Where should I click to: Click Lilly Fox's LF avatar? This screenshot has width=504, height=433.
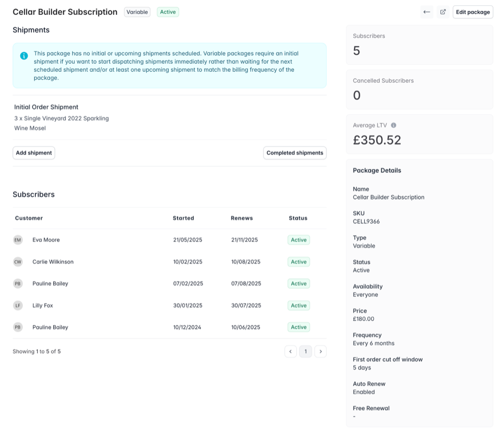point(18,305)
